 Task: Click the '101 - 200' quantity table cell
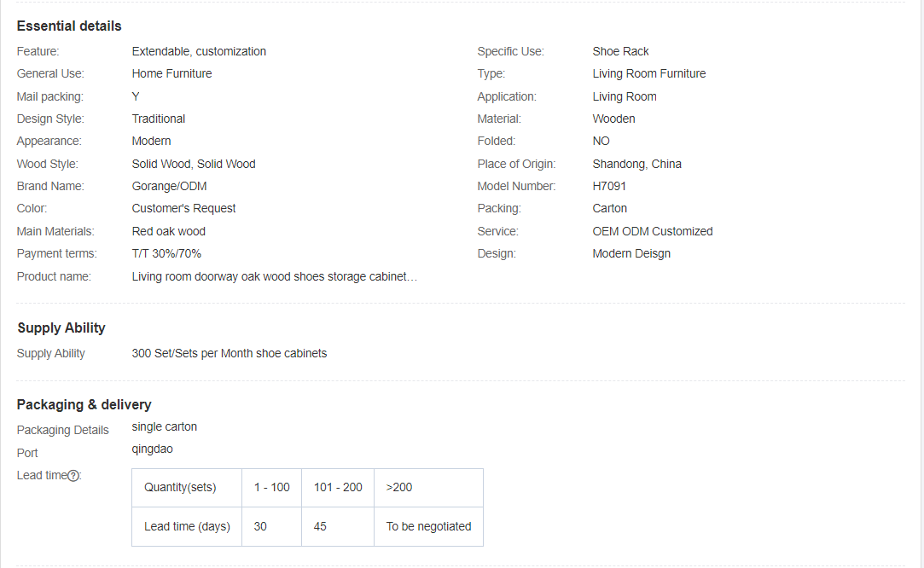coord(338,488)
